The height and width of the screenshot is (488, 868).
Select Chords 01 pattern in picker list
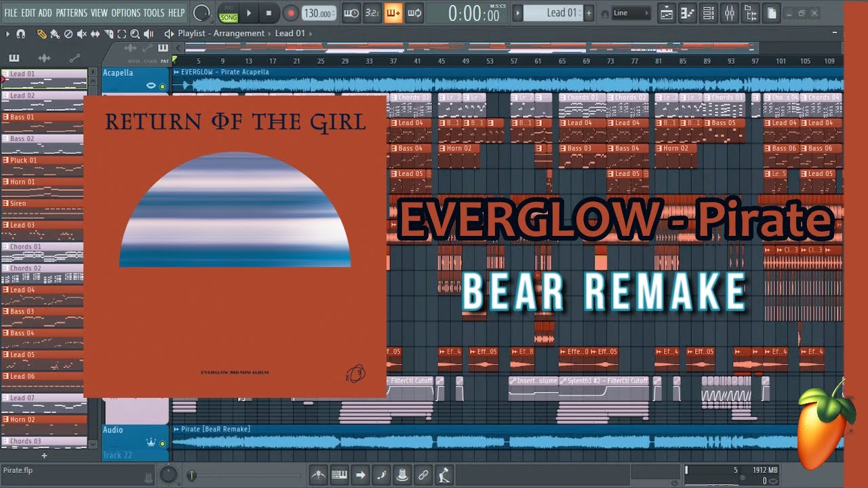(44, 252)
